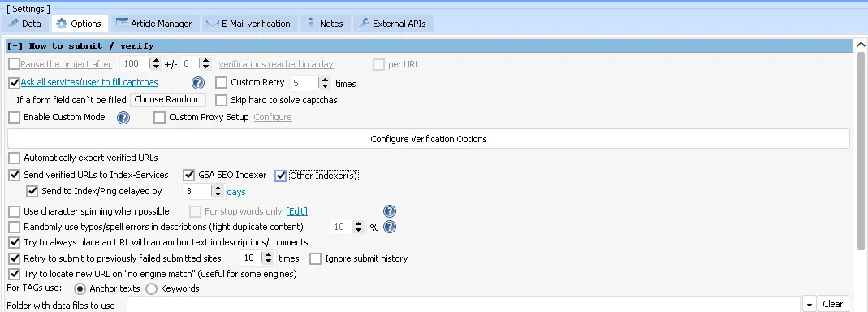This screenshot has height=312, width=868.
Task: Switch to External APIs tab
Action: [x=393, y=24]
